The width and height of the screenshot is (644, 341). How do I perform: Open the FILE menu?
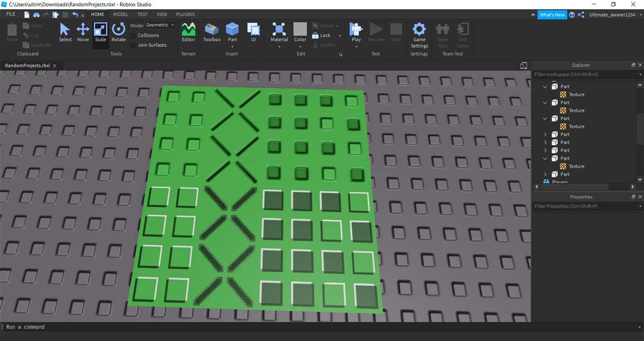click(10, 14)
